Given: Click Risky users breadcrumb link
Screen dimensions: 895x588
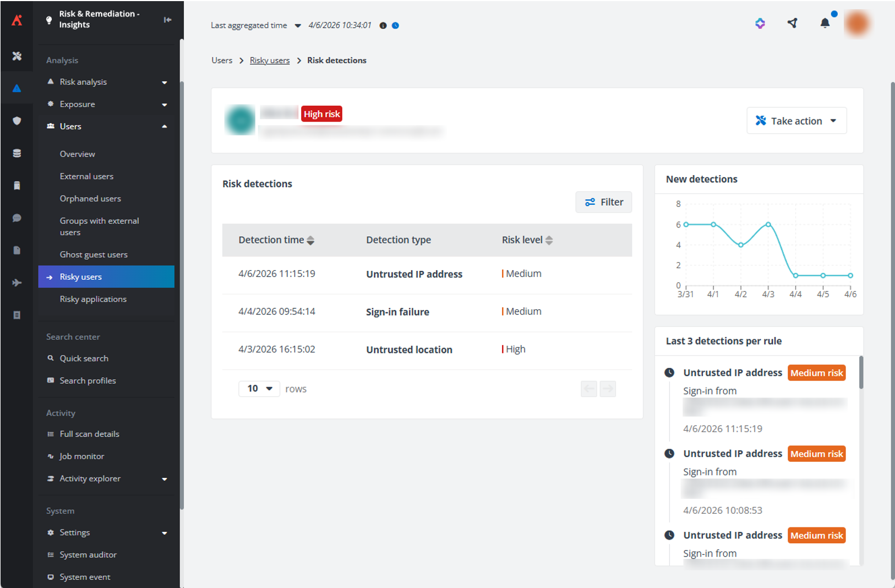Looking at the screenshot, I should point(269,61).
